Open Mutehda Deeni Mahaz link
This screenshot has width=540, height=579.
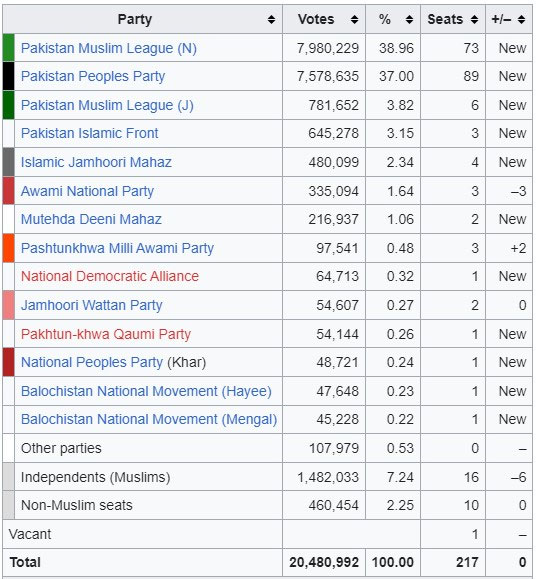[x=91, y=219]
